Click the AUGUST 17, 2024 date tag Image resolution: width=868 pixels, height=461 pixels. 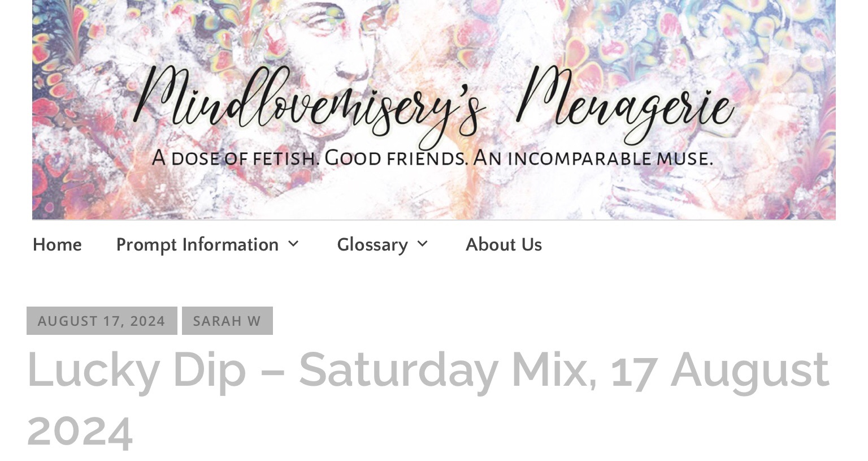click(x=102, y=321)
